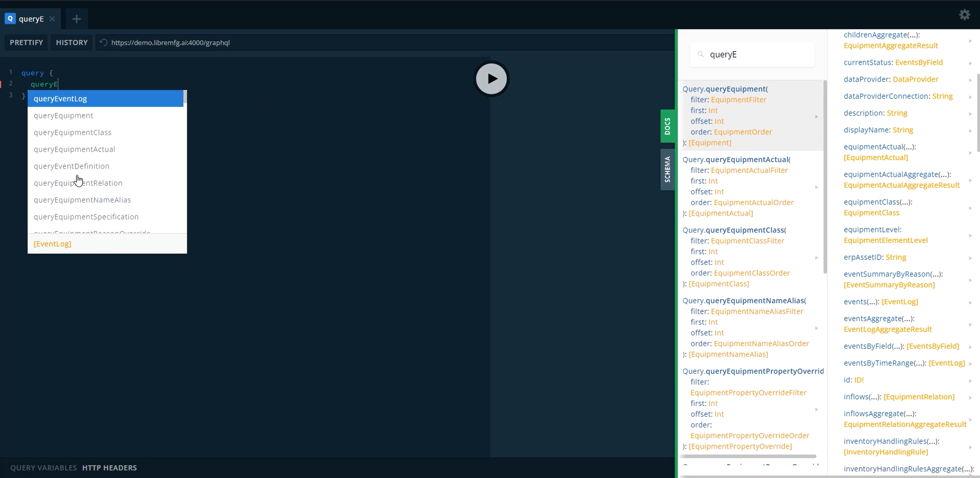980x478 pixels.
Task: Open Query.queryEquipmentPropertyOverride docs entry
Action: 750,408
